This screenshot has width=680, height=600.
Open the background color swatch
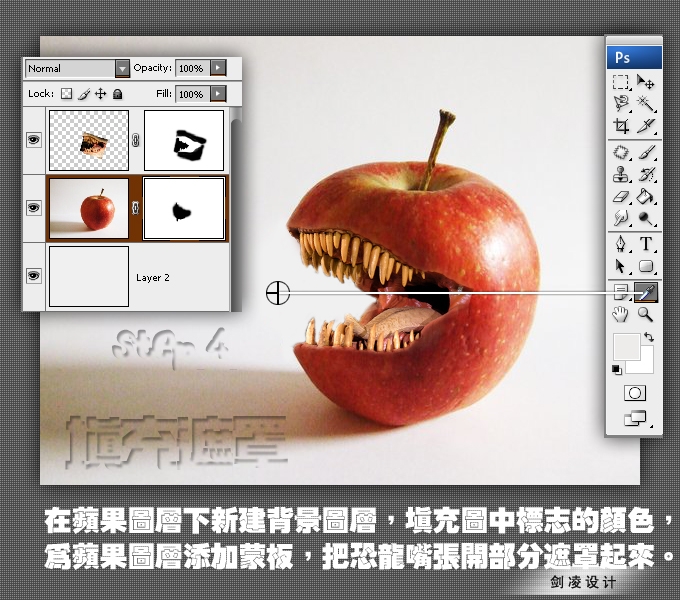pos(645,363)
